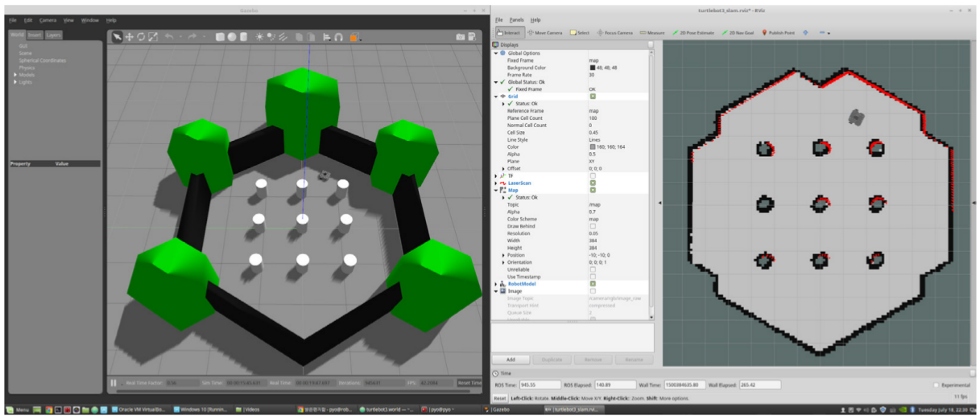Switch to the Insert tab
Image resolution: width=980 pixels, height=420 pixels.
tap(35, 35)
